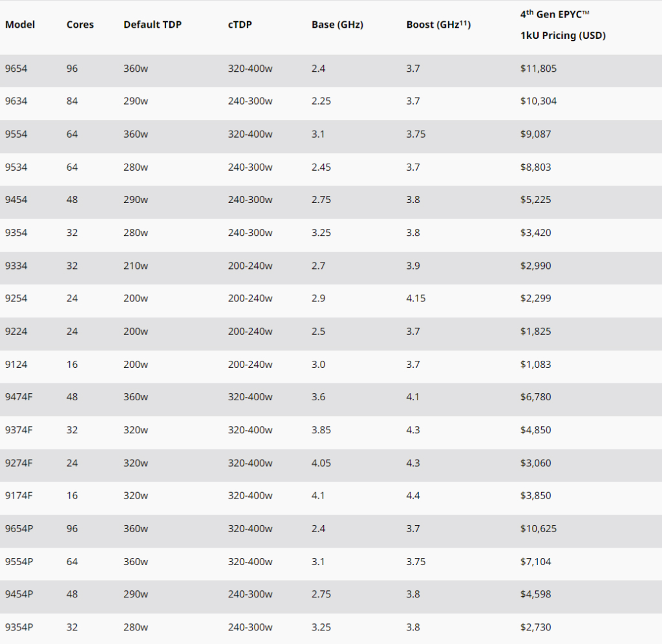Select the 4.05 base clock value
662x644 pixels.
321,463
